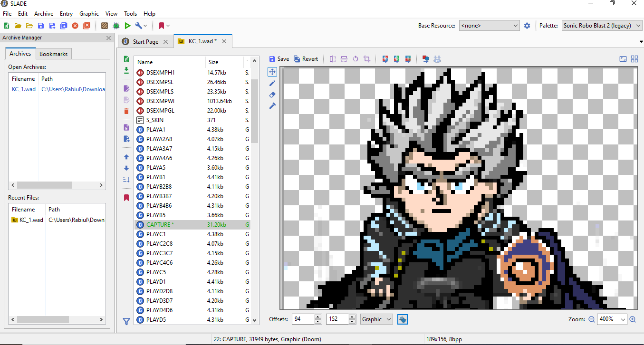Click the zoom out magnifier icon
Viewport: 644px width, 345px height.
[592, 319]
